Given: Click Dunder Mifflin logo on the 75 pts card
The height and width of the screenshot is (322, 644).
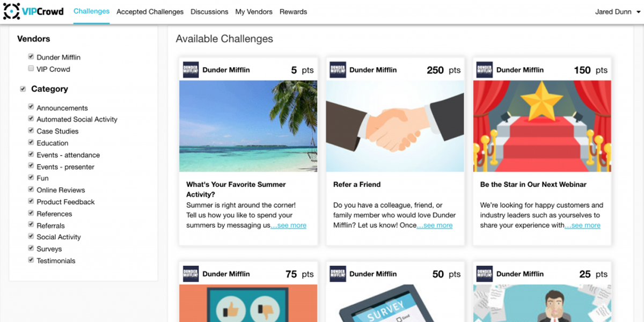Looking at the screenshot, I should pyautogui.click(x=191, y=274).
